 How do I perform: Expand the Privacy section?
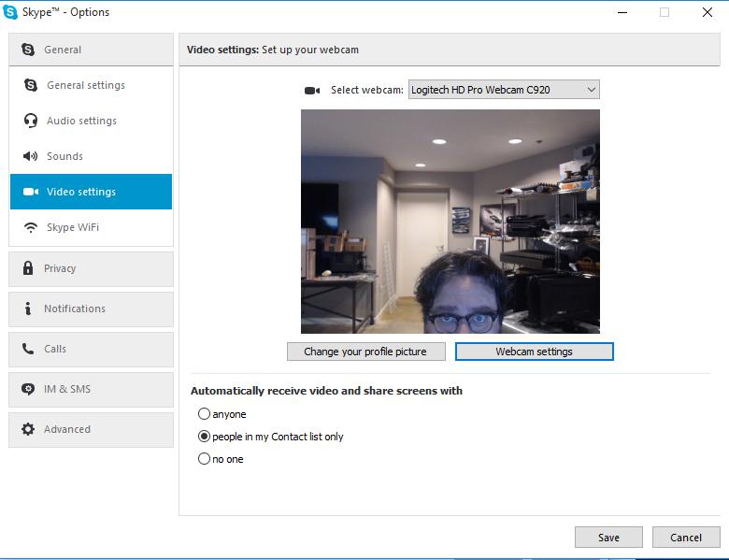coord(92,269)
